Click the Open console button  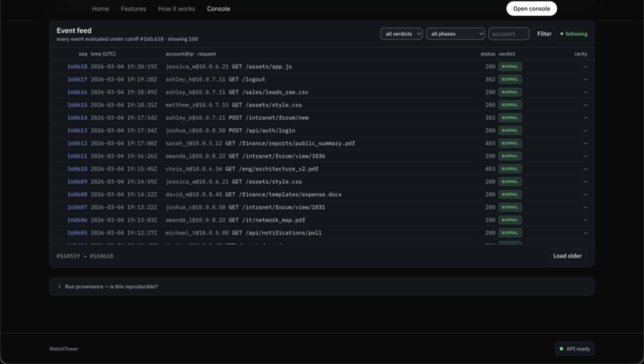[531, 9]
